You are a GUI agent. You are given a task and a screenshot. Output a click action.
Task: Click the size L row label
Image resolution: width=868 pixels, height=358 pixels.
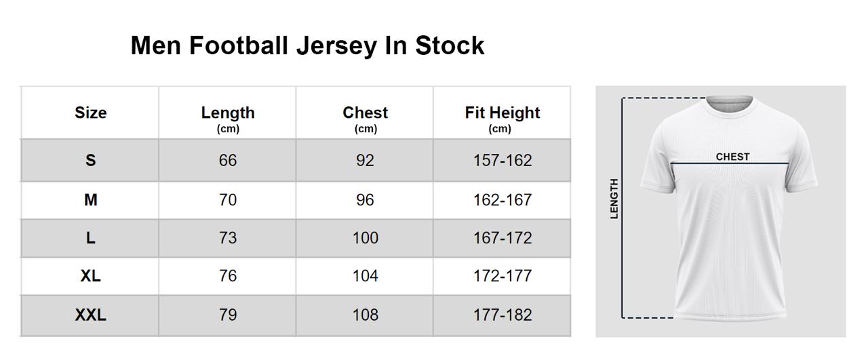click(x=90, y=238)
